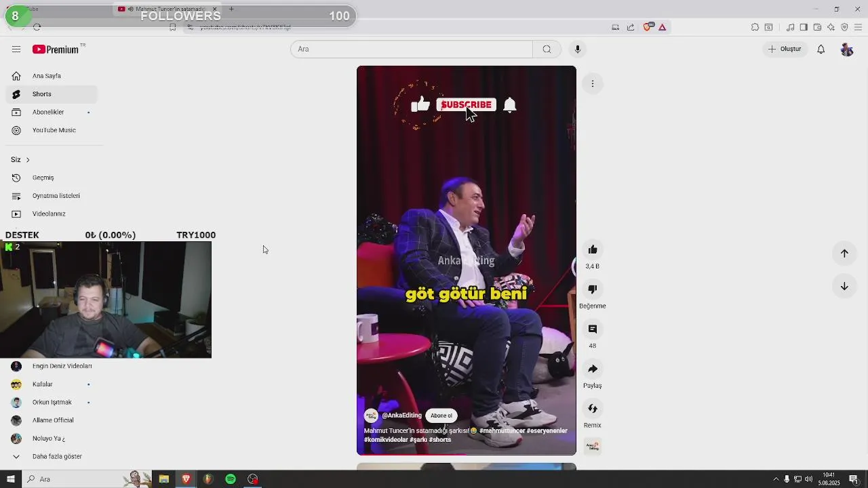This screenshot has height=488, width=868.
Task: Click the Brave Shields lion icon
Action: tap(648, 27)
